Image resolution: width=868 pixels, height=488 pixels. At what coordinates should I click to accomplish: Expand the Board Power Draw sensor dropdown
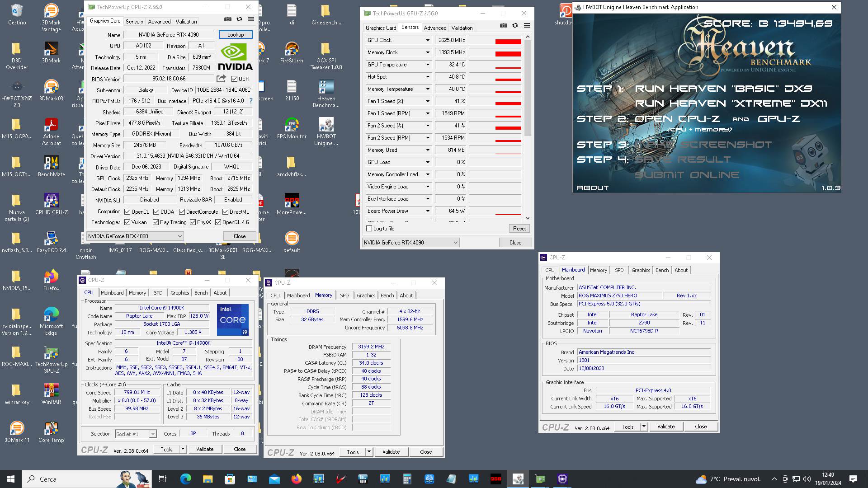427,211
